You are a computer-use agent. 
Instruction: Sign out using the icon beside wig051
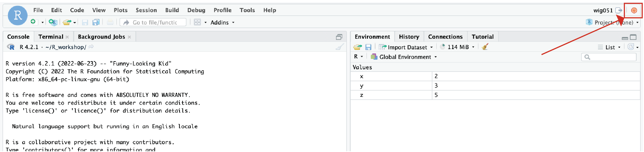(x=619, y=10)
